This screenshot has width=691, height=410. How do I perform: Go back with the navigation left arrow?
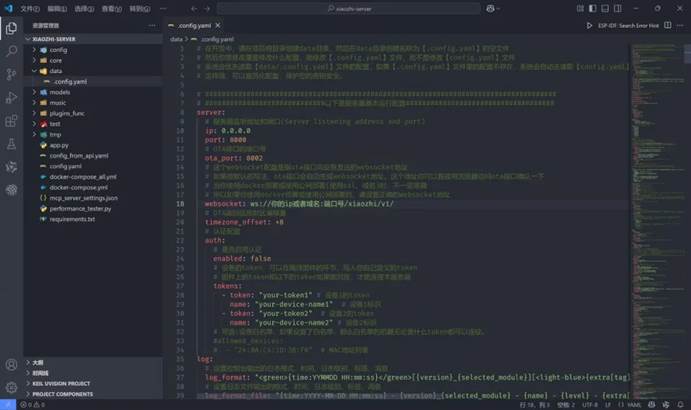point(194,8)
